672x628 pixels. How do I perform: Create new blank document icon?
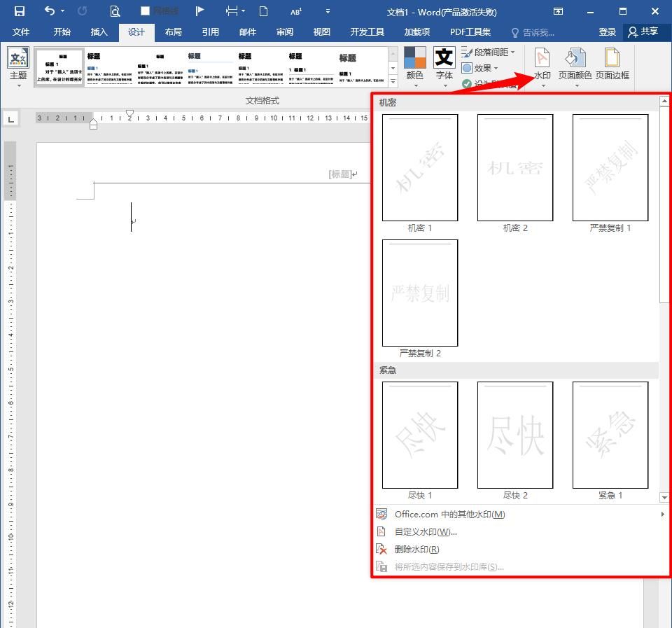pyautogui.click(x=264, y=11)
